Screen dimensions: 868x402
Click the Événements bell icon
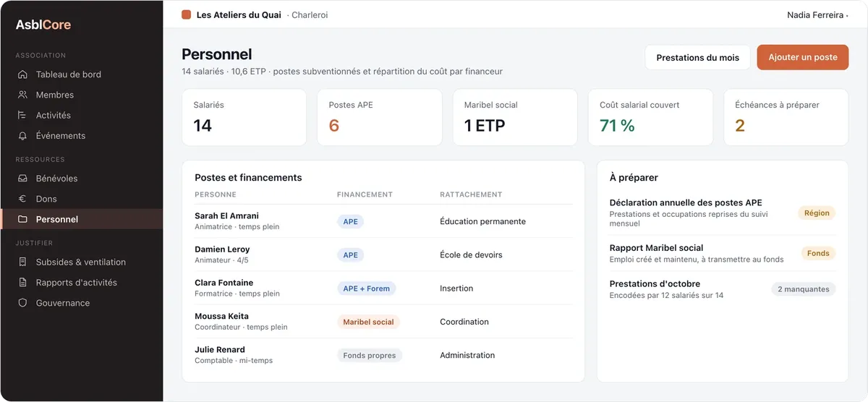22,135
